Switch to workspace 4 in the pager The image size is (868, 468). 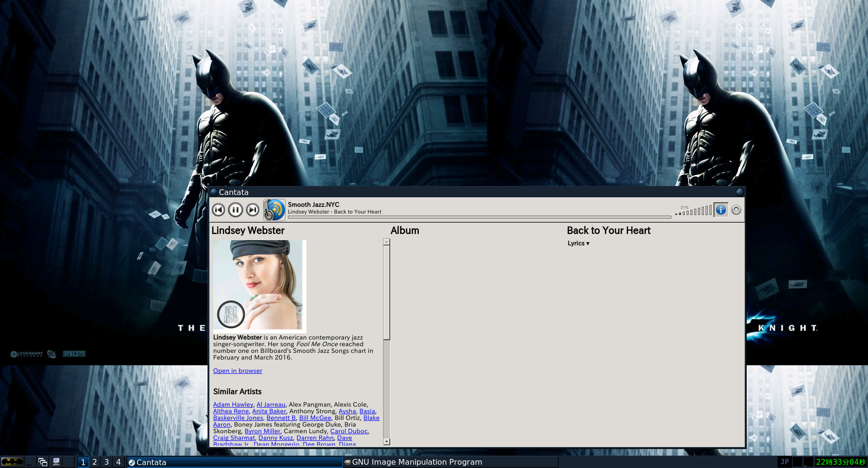coord(118,462)
